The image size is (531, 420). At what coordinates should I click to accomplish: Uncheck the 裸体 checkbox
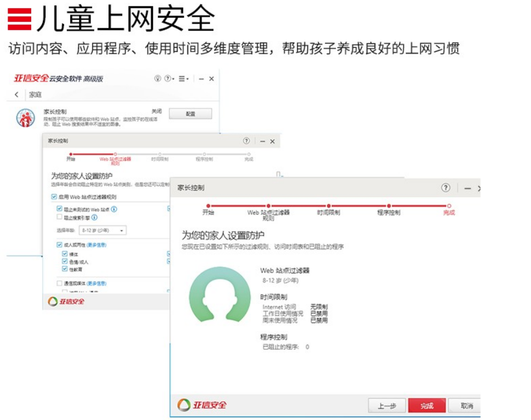[65, 253]
